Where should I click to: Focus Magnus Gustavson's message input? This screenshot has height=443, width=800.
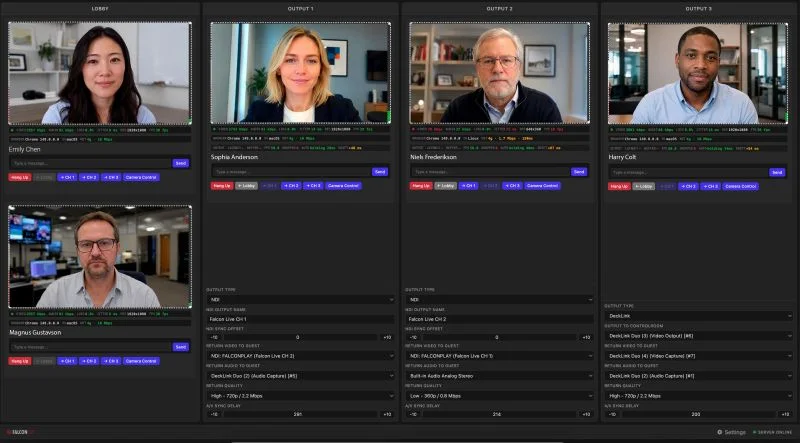pos(90,347)
